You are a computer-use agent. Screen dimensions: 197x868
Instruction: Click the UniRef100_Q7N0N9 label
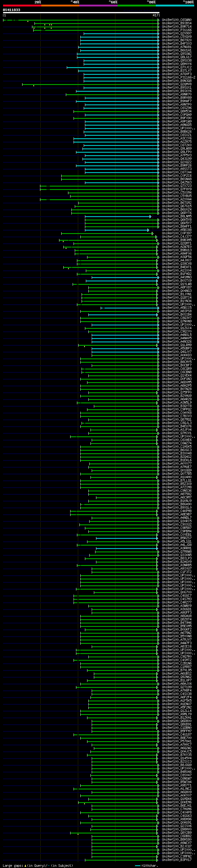click(x=176, y=321)
